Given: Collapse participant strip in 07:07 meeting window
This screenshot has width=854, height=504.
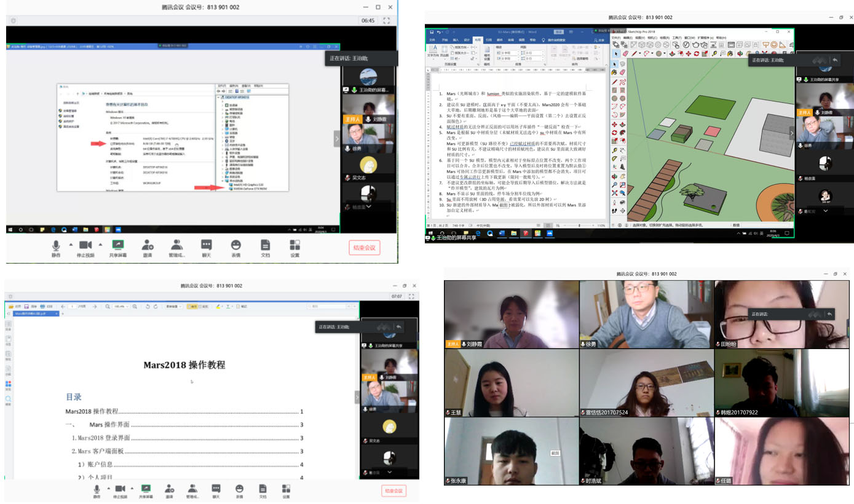Looking at the screenshot, I should [x=358, y=398].
